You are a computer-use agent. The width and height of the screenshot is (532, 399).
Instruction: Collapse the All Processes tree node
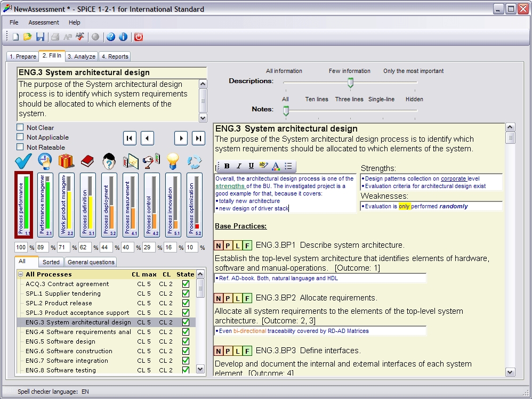coord(20,274)
